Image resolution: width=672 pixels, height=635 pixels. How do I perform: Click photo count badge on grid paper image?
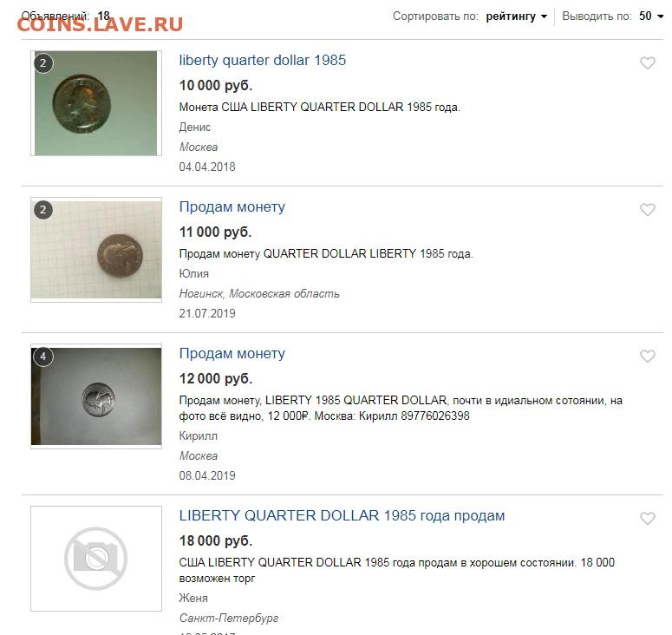point(42,210)
